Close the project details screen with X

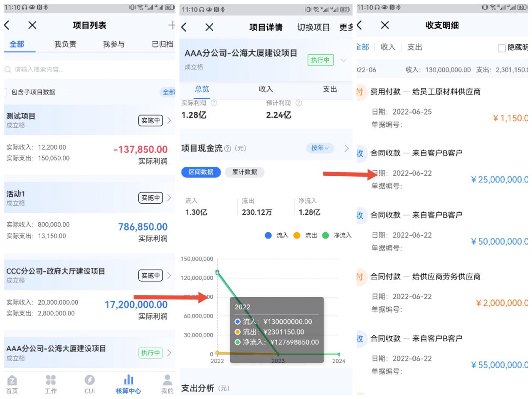click(209, 27)
